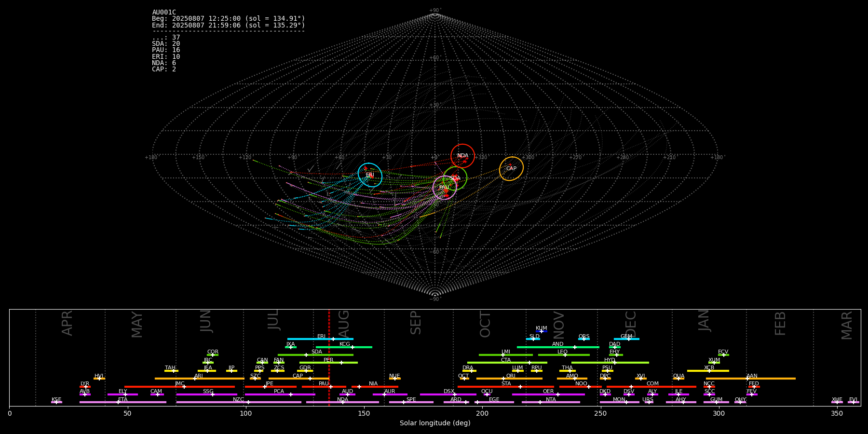Click the 'End: 20250807 21:59:06' line
868x434 pixels.
click(229, 25)
